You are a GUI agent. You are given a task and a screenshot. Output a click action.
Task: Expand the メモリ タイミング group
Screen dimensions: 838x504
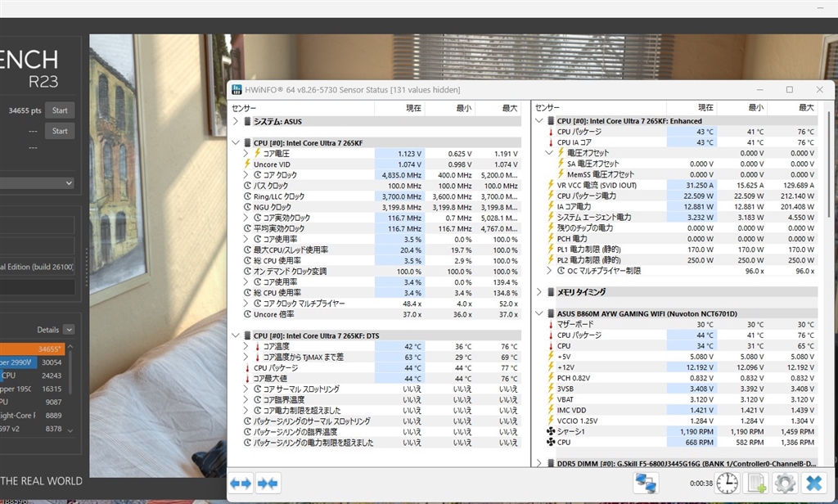[538, 292]
